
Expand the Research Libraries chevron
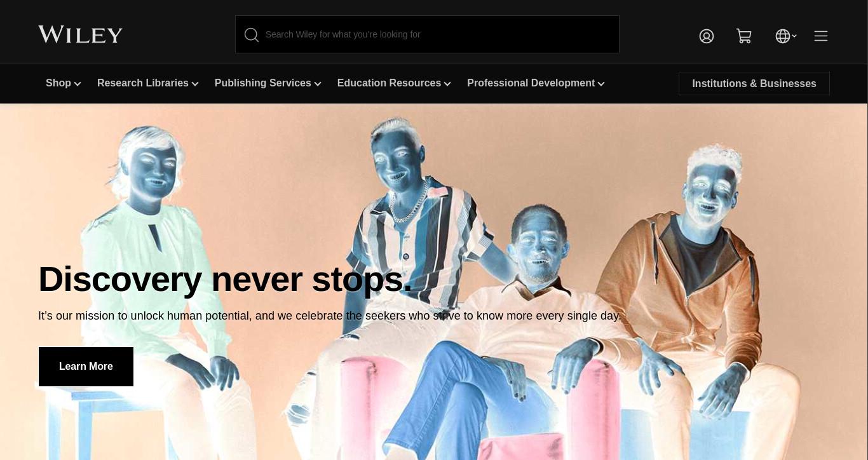click(x=195, y=84)
